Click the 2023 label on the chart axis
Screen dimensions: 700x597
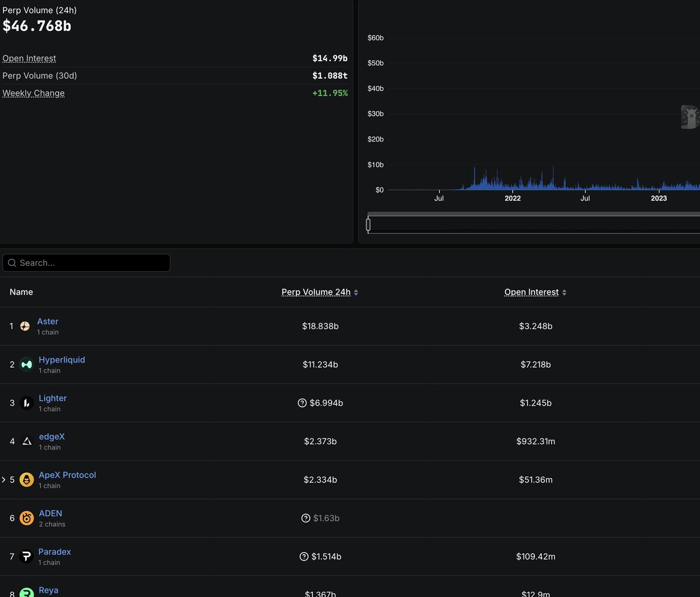[x=659, y=198]
